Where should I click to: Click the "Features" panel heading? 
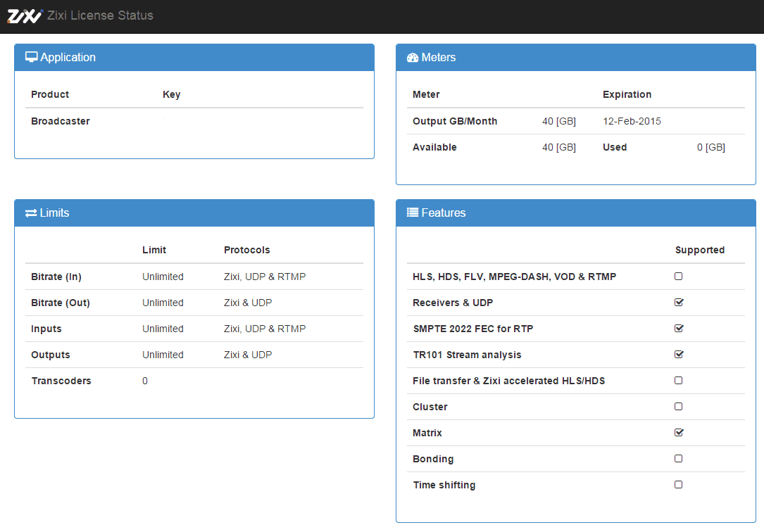[x=444, y=213]
